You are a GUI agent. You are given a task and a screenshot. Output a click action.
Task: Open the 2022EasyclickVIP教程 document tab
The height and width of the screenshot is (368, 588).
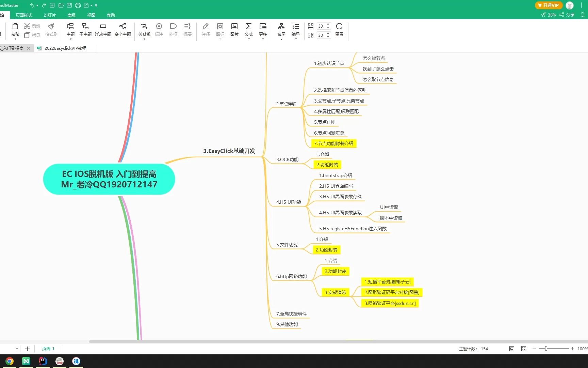(x=65, y=48)
